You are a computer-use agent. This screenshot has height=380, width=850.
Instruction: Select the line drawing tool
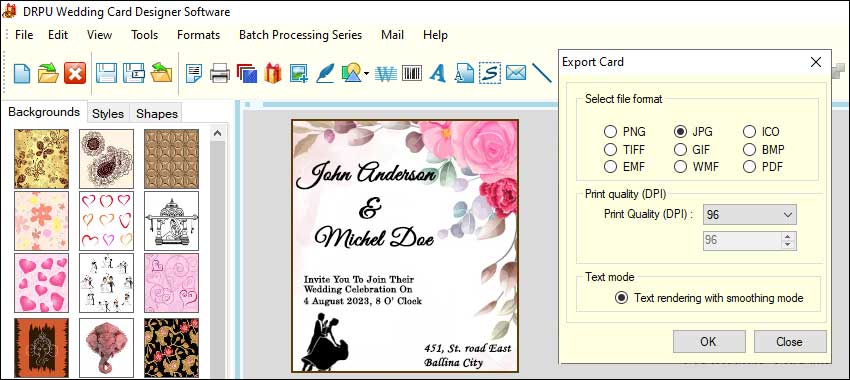(541, 73)
